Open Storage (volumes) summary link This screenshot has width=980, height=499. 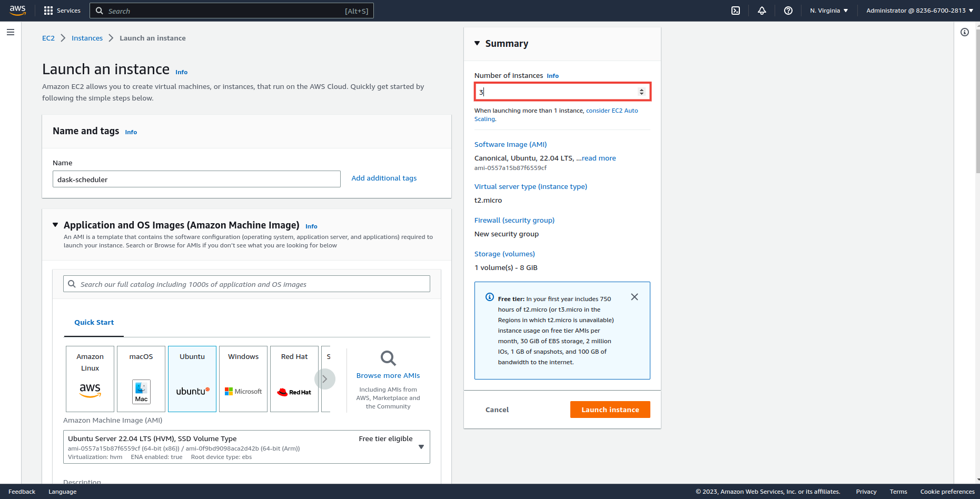pyautogui.click(x=504, y=254)
